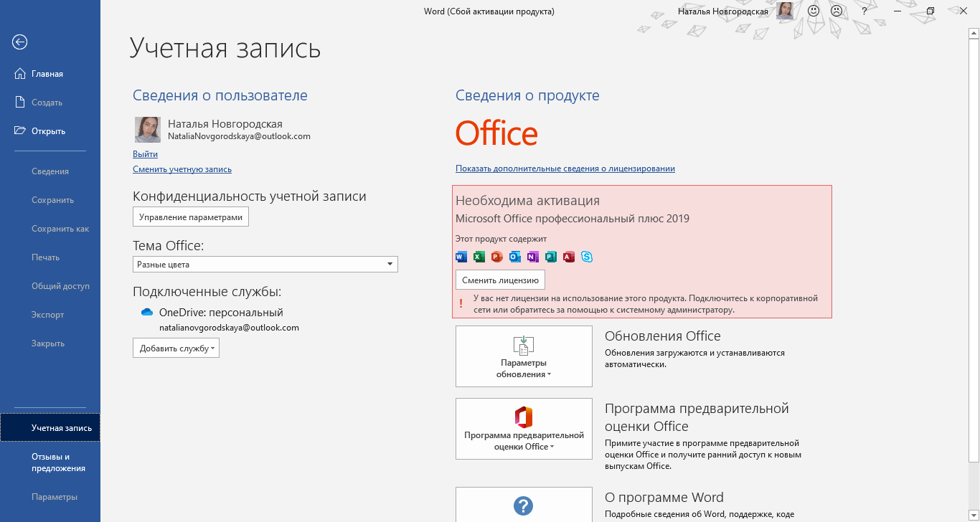Image resolution: width=980 pixels, height=522 pixels.
Task: Click the OneNote app icon
Action: (533, 257)
